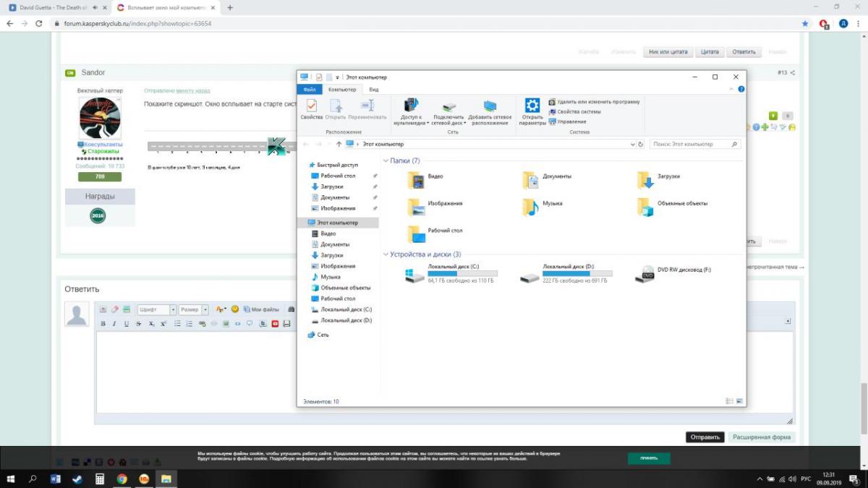Image resolution: width=868 pixels, height=488 pixels.
Task: Select the DVD RW дисковод (F:) drive
Action: pyautogui.click(x=644, y=274)
